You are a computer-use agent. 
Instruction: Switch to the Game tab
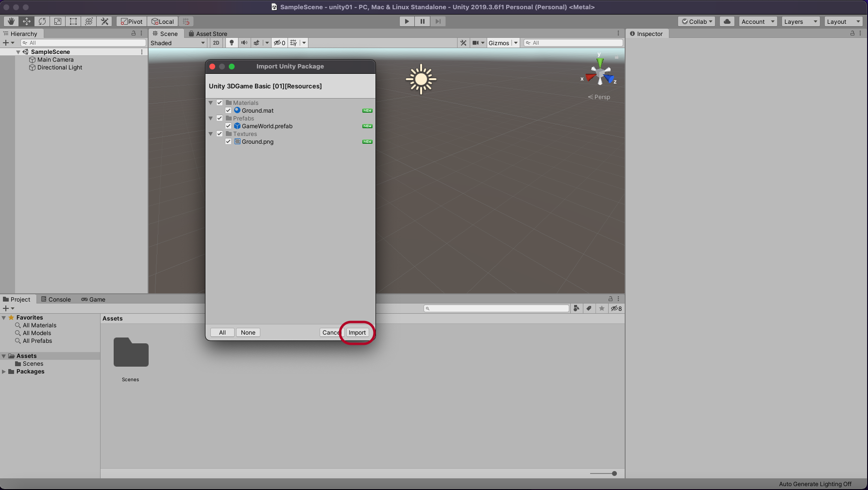(x=93, y=299)
